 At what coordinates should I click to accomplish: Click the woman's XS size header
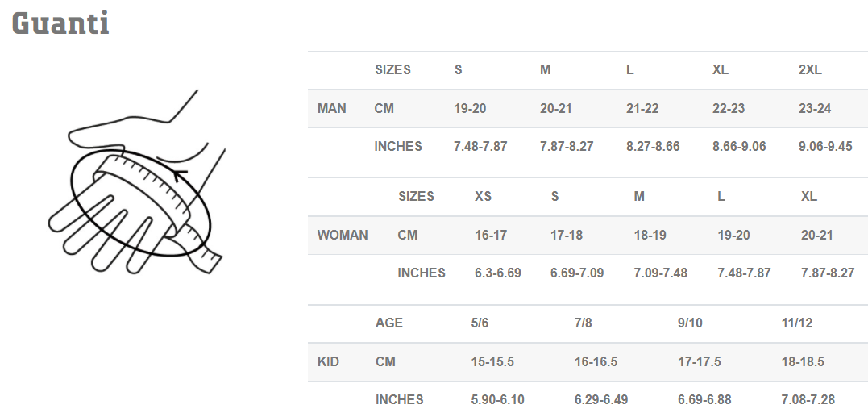tap(484, 196)
